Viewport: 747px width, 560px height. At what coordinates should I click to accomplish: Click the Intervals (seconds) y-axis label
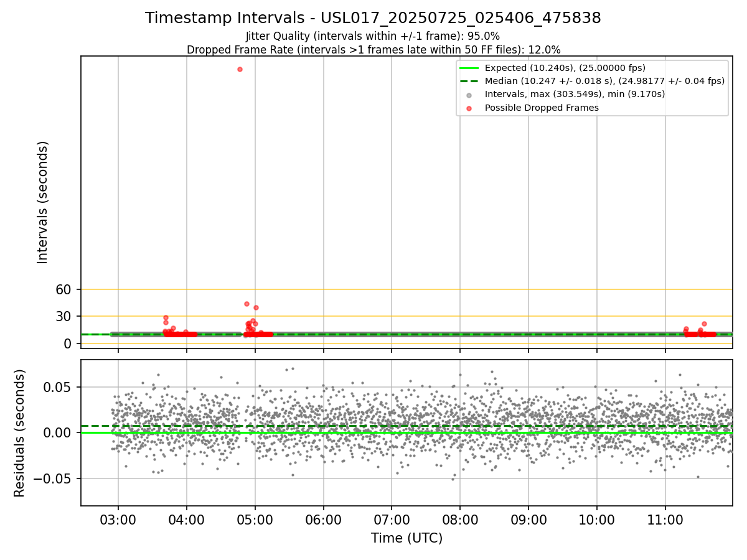42,202
